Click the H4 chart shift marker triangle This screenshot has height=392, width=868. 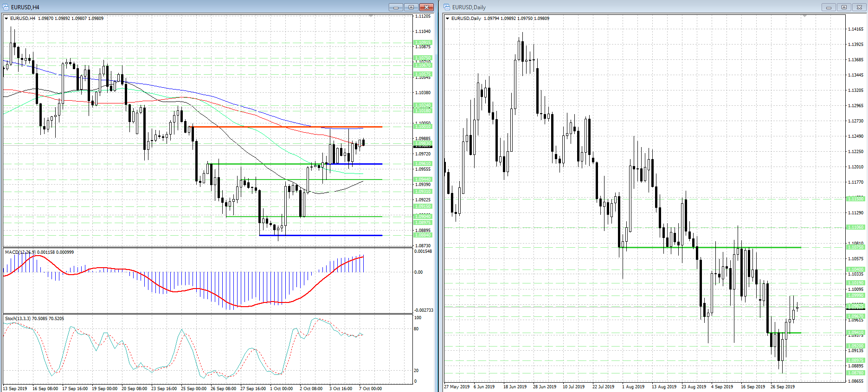pos(371,16)
